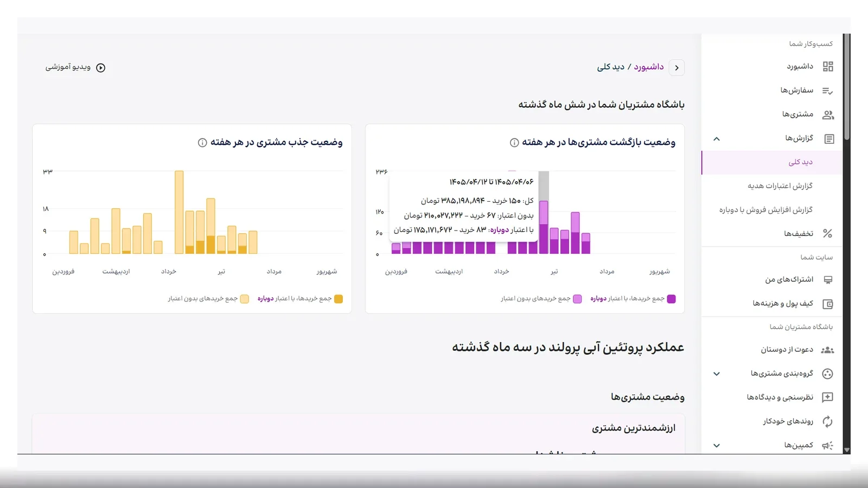The width and height of the screenshot is (868, 488).
Task: Collapse the گزارش‌ها submenu chevron
Action: click(x=717, y=139)
